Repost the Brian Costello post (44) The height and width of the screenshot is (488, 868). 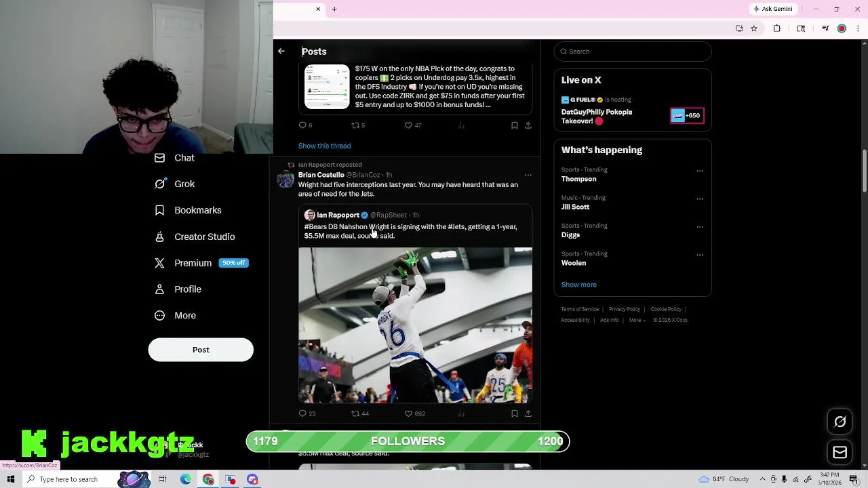click(359, 413)
